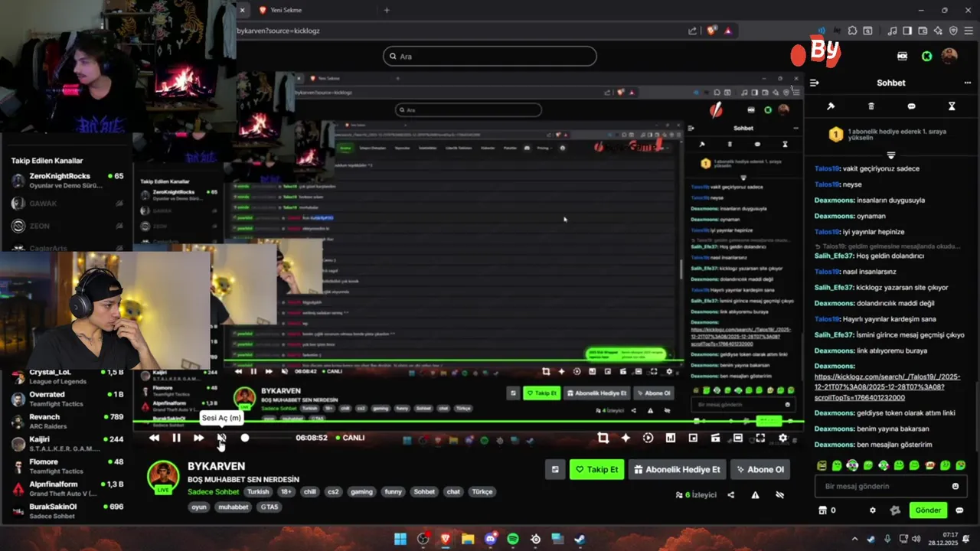Open BurakSakinOl channel in sidebar
The width and height of the screenshot is (980, 551).
click(x=67, y=510)
